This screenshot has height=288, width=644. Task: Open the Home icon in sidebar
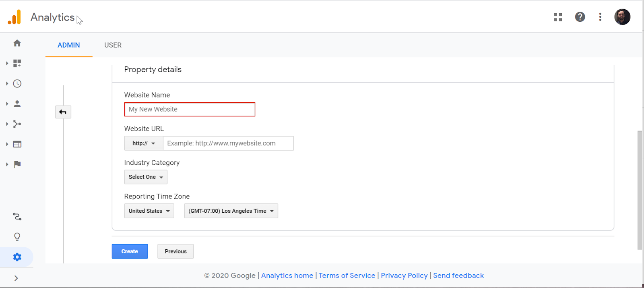[17, 43]
